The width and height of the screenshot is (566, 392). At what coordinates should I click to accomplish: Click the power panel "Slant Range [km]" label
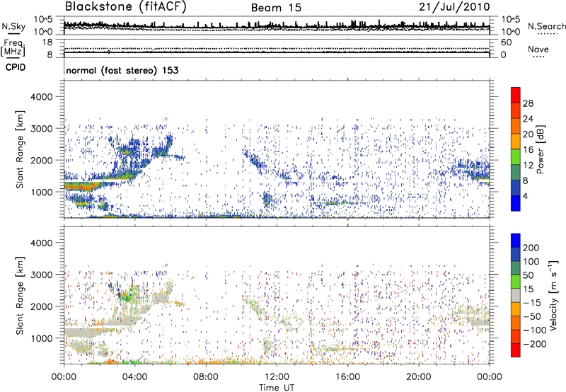coord(20,149)
